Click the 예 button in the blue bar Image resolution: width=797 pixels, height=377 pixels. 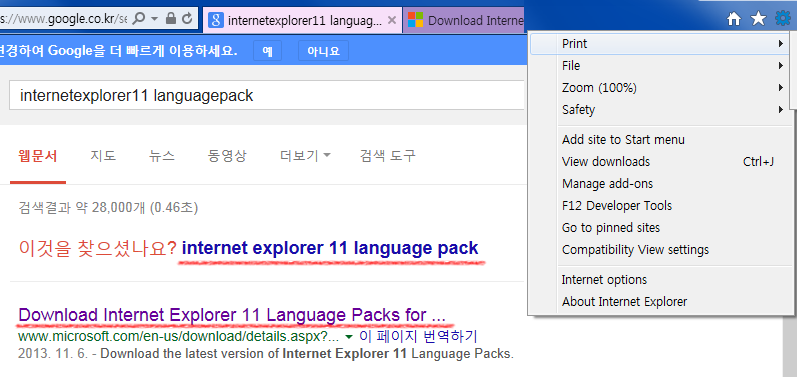tap(267, 51)
